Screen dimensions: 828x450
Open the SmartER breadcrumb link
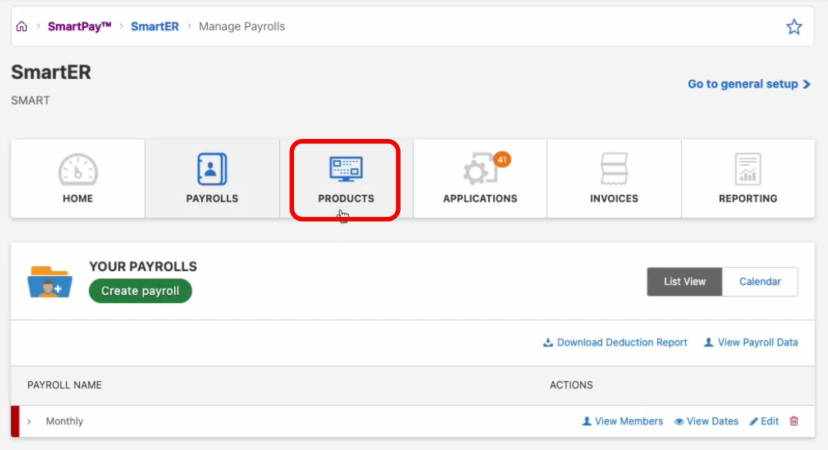click(x=155, y=26)
